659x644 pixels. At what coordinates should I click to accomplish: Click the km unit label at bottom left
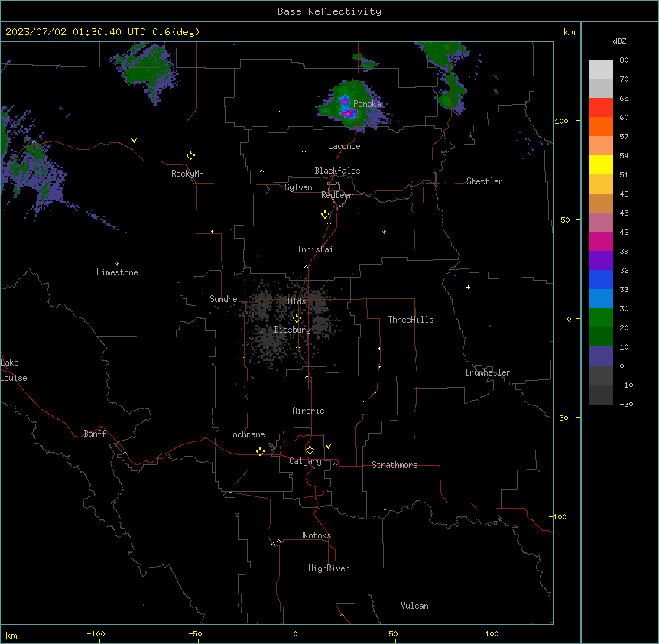(11, 636)
